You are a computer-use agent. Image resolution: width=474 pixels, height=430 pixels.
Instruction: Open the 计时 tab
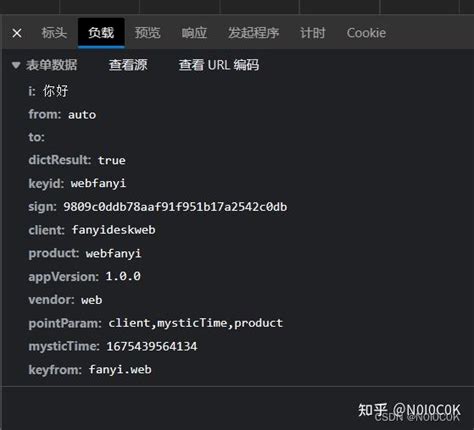click(313, 33)
